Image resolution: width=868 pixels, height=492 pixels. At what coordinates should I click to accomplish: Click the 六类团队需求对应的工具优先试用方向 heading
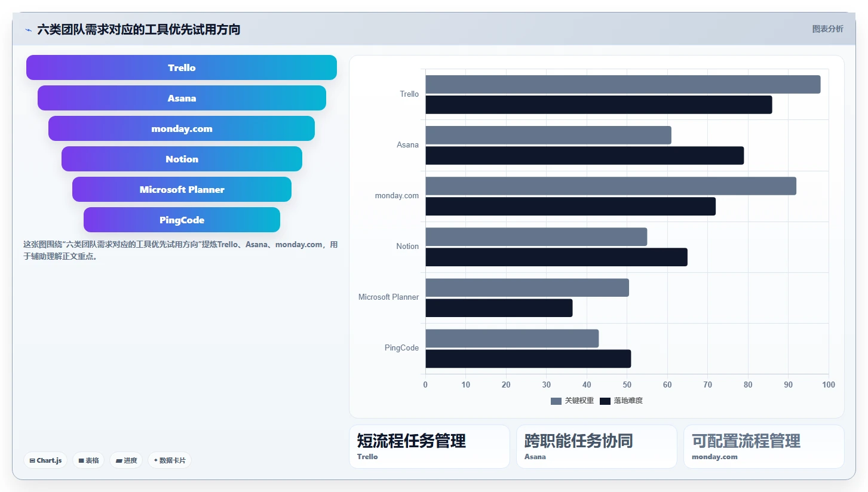click(x=139, y=29)
